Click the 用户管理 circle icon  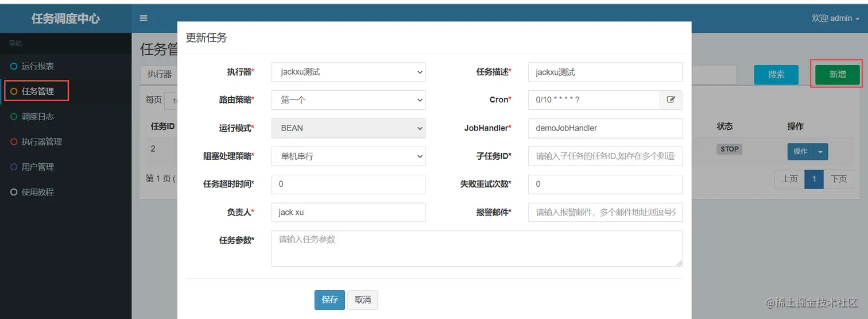pyautogui.click(x=14, y=167)
